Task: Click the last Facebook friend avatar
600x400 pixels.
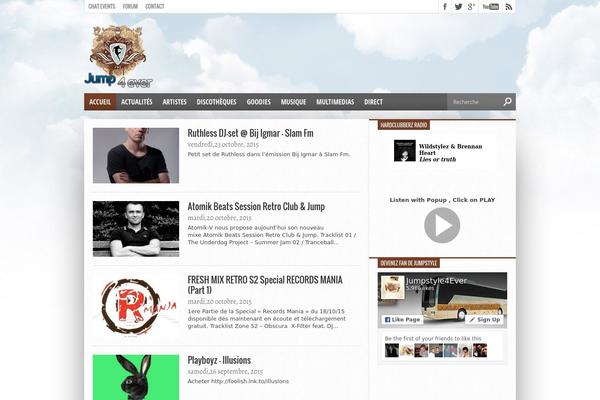Action: (480, 350)
